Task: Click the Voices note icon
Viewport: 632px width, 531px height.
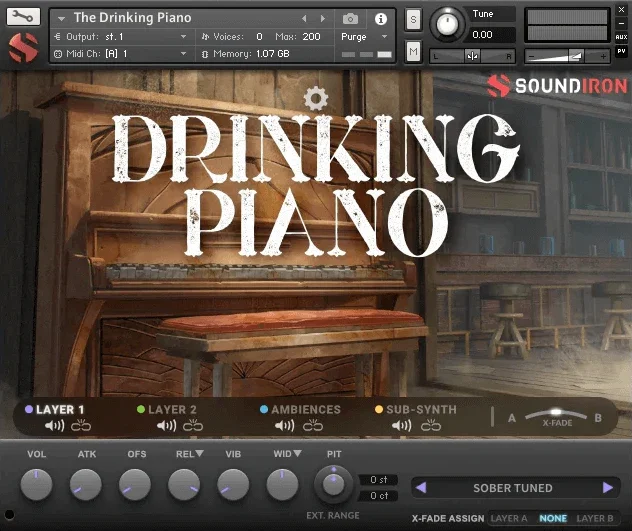Action: coord(205,37)
